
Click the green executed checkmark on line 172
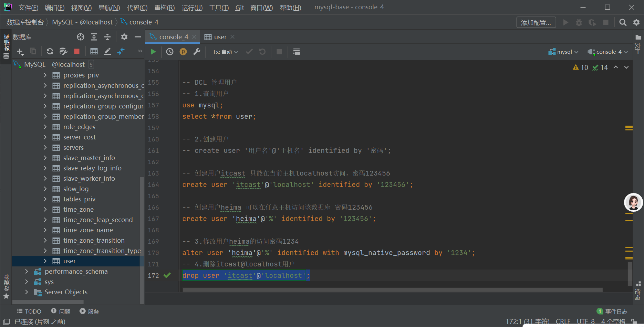click(167, 275)
